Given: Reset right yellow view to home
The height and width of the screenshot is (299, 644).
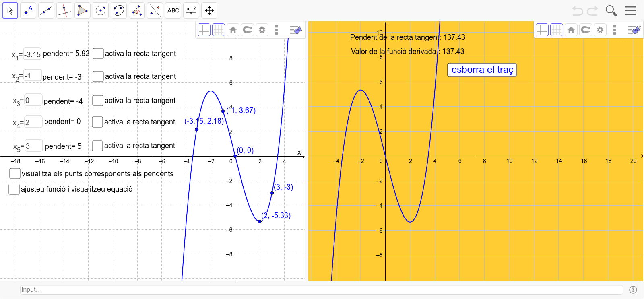Looking at the screenshot, I should tap(571, 30).
